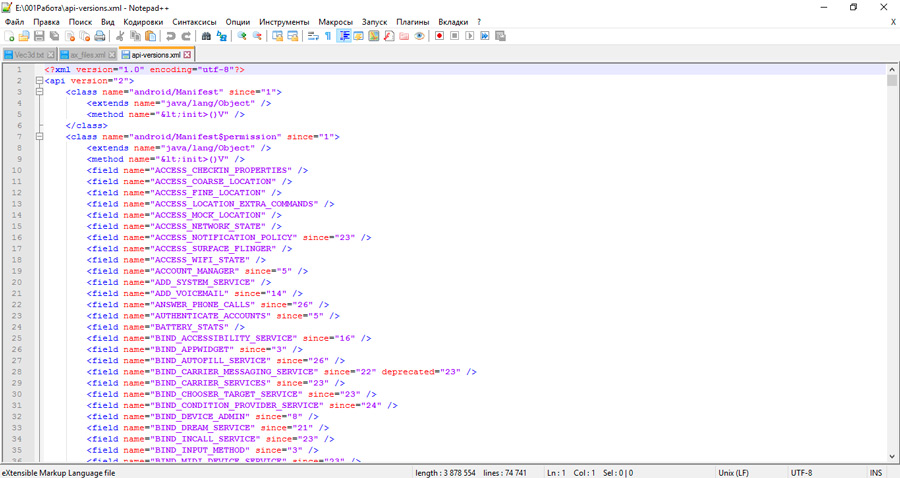The height and width of the screenshot is (478, 900).
Task: Close the api-versions.xml tab
Action: coord(187,55)
